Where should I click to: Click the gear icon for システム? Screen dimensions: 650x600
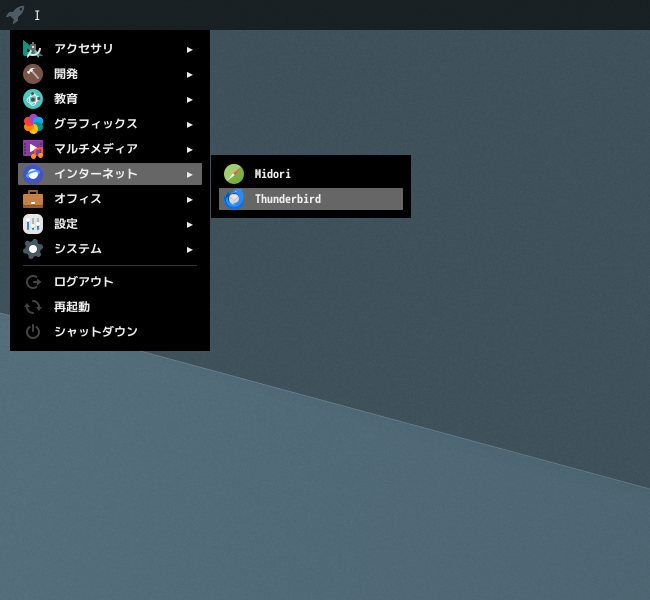coord(33,249)
